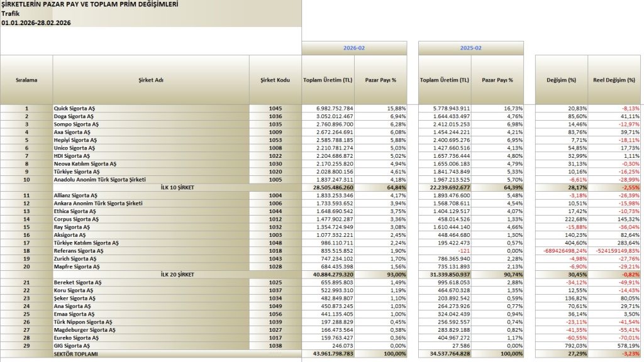Click the Doga Sigorta AŞ row name
Image resolution: width=644 pixels, height=362 pixels.
click(74, 116)
